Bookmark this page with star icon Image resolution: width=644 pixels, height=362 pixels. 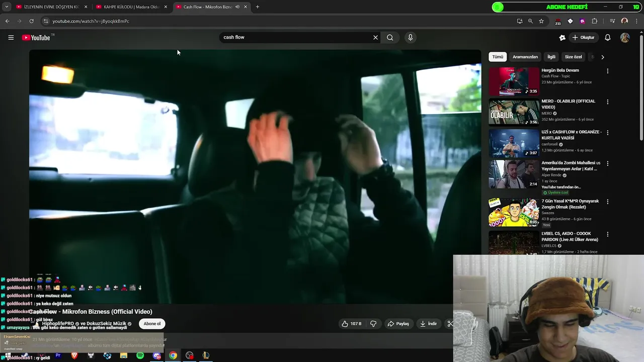[541, 21]
